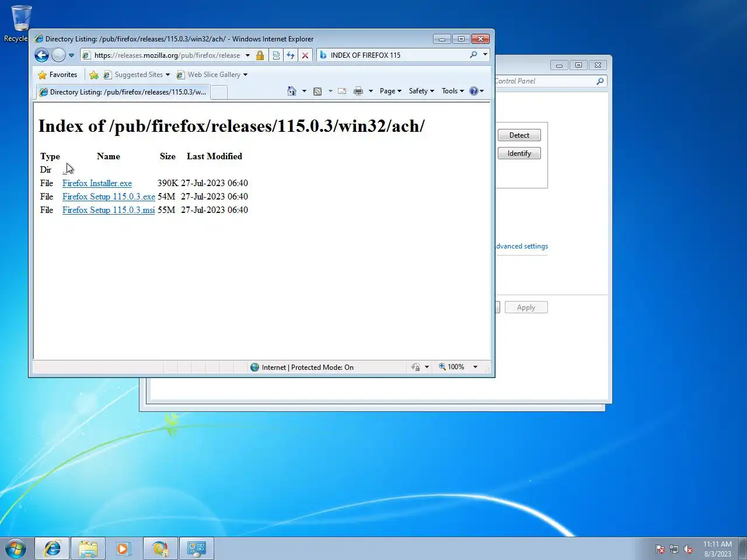This screenshot has height=560, width=747.
Task: Click Internet Protected Mode status globe
Action: tap(255, 367)
